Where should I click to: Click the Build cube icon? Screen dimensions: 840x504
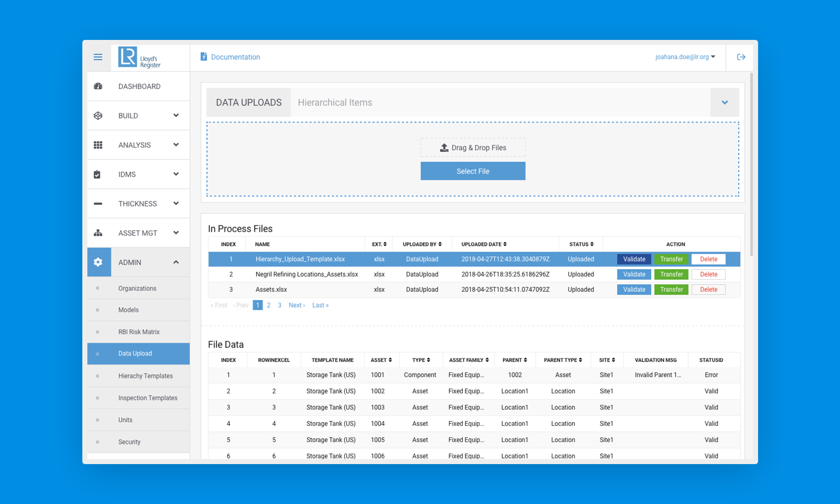[98, 115]
